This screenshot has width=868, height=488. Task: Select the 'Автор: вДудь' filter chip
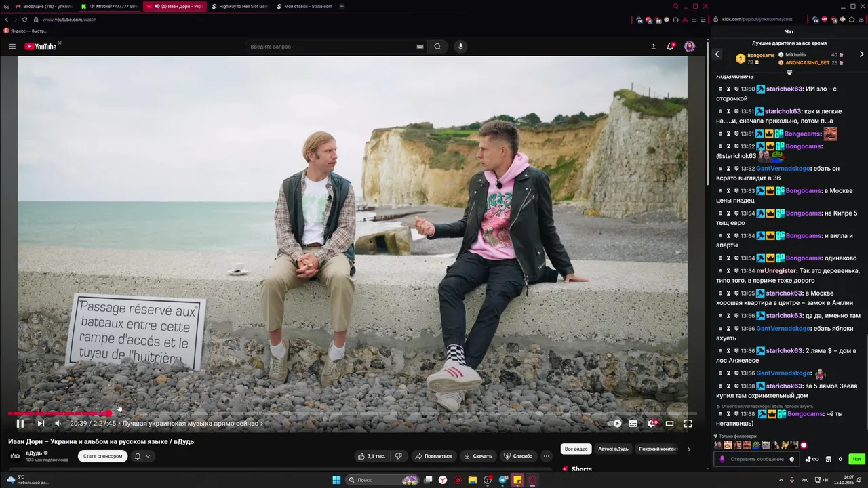pos(613,449)
